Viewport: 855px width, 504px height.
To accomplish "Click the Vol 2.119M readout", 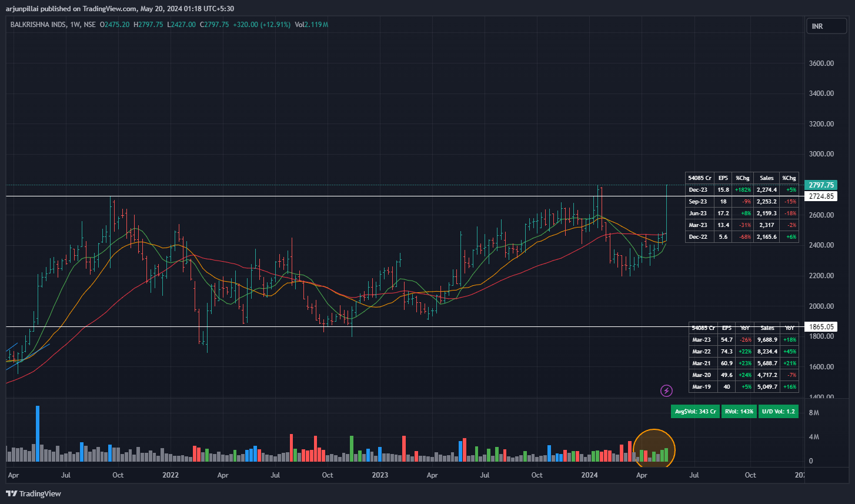I will (311, 25).
